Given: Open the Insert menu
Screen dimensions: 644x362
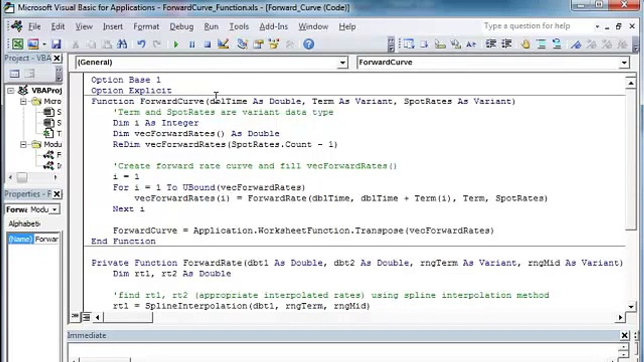Looking at the screenshot, I should click(x=113, y=26).
